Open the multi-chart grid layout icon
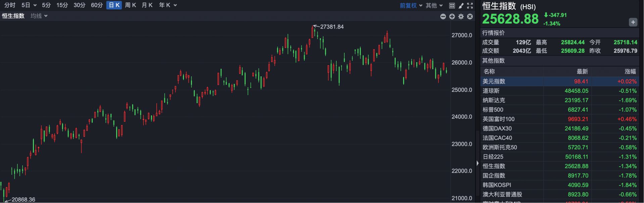Image resolution: width=644 pixels, height=203 pixels. click(x=452, y=5)
